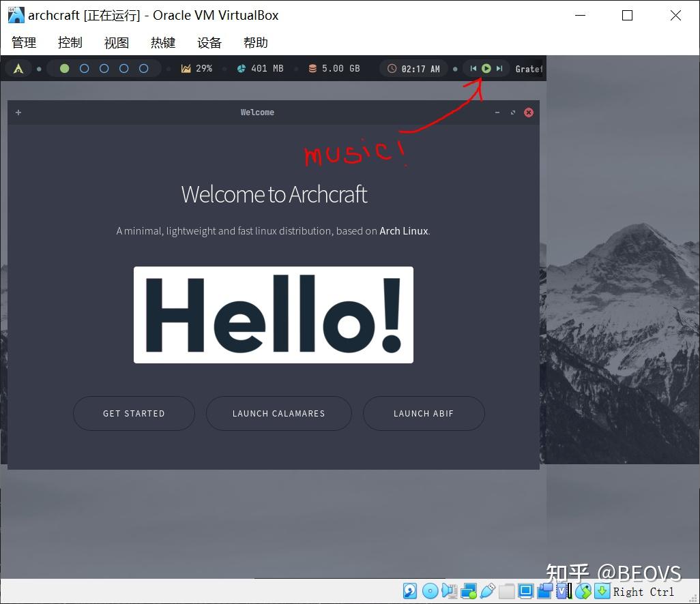Viewport: 700px width, 604px height.
Task: Switch to the second workspace circle
Action: [85, 68]
